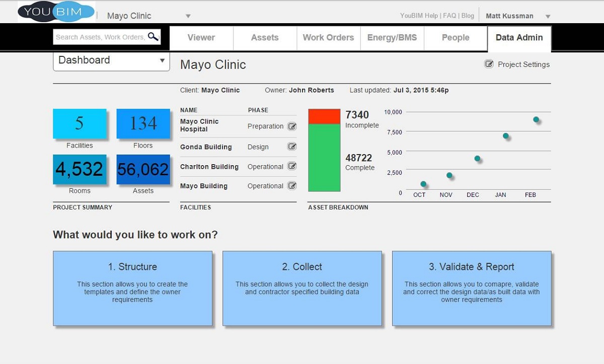
Task: Click the Mayo Clinic project name in header
Action: (129, 16)
